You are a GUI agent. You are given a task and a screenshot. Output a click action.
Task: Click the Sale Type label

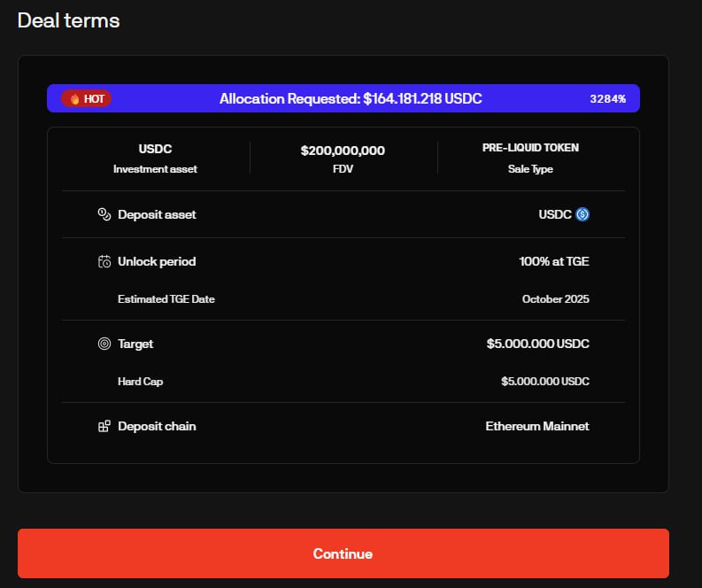(530, 169)
